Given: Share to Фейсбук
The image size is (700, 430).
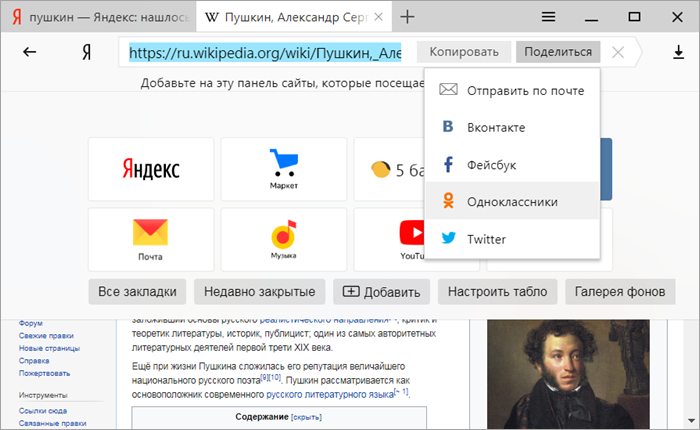Looking at the screenshot, I should (x=512, y=165).
